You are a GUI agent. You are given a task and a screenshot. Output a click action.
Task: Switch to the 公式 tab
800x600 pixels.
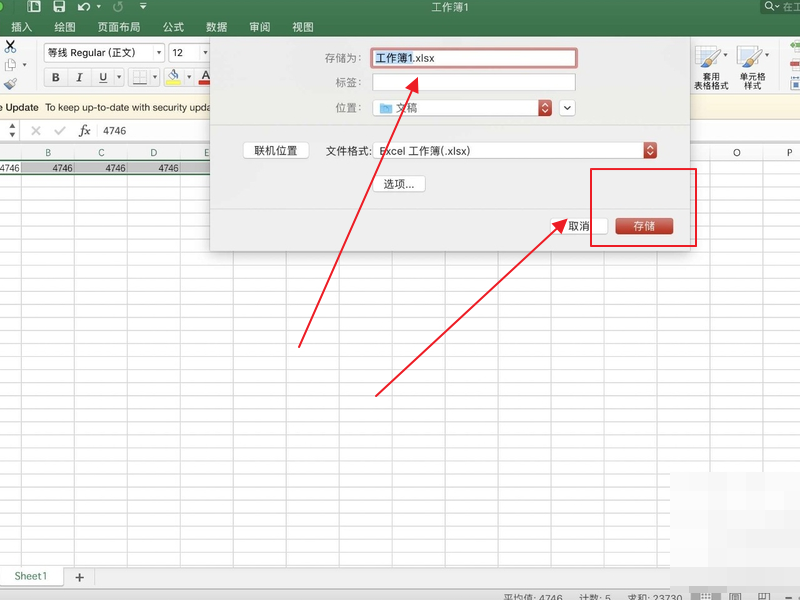pos(173,27)
